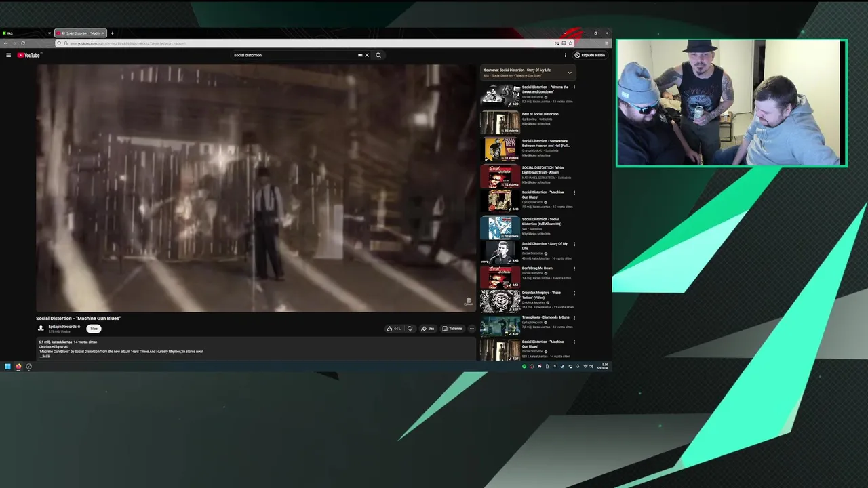Open the Epitaph Records channel avatar
The width and height of the screenshot is (868, 488).
[x=41, y=329]
